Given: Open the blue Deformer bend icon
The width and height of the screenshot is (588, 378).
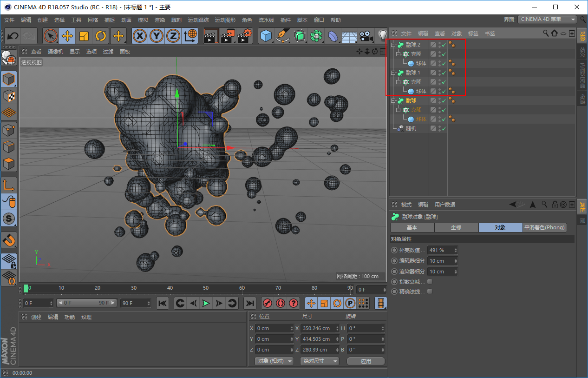Looking at the screenshot, I should click(333, 36).
